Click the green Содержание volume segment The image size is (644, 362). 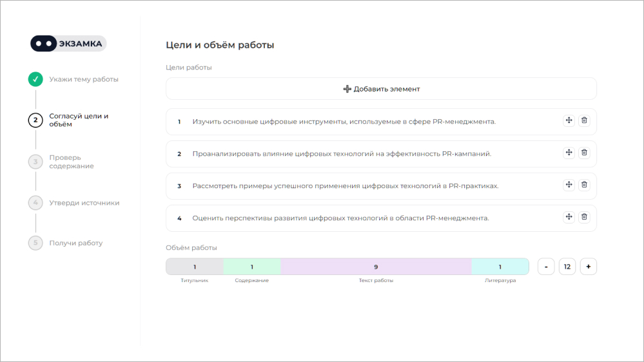coord(252,267)
